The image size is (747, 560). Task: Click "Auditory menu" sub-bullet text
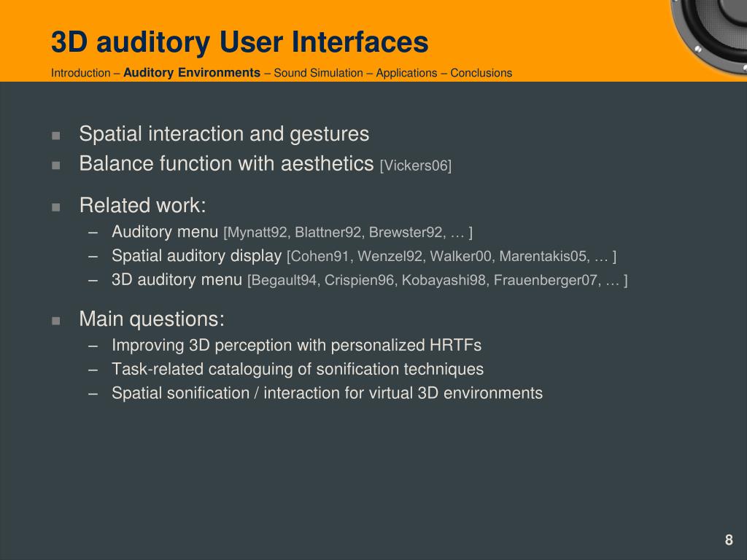coord(165,232)
